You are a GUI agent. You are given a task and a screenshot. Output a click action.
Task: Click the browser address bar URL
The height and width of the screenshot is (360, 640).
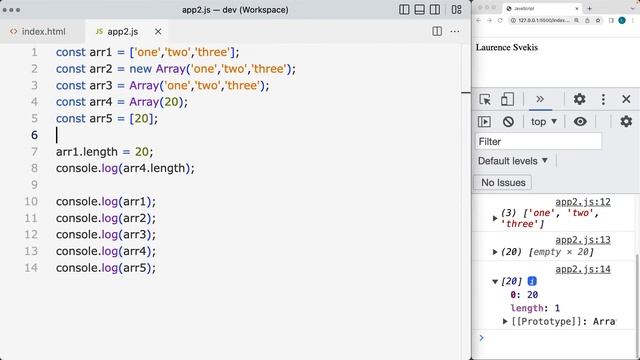(x=544, y=20)
